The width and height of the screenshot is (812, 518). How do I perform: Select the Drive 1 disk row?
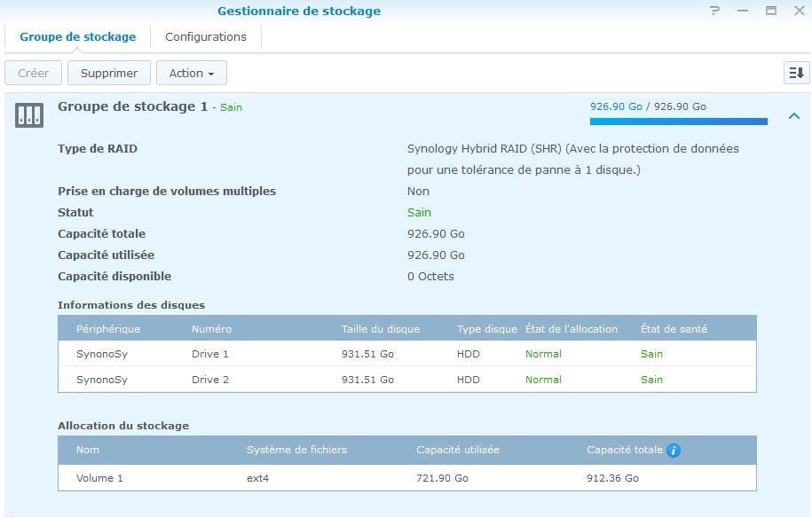pos(407,354)
